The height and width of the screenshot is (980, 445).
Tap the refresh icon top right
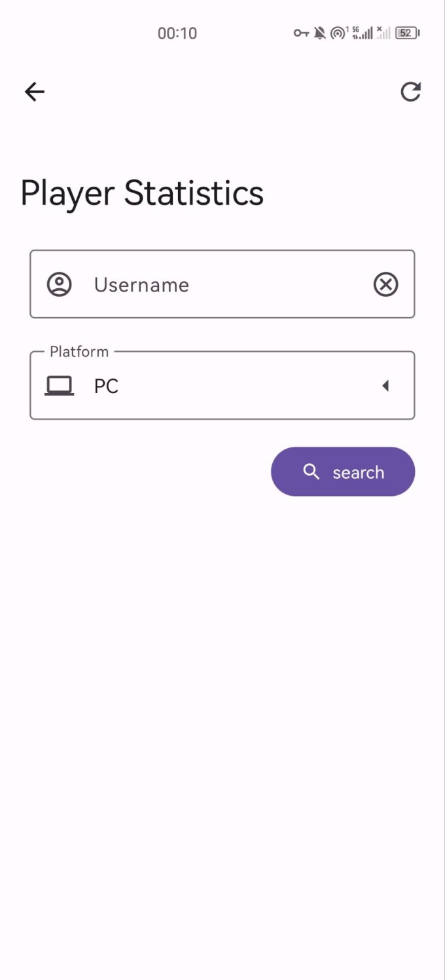coord(410,92)
